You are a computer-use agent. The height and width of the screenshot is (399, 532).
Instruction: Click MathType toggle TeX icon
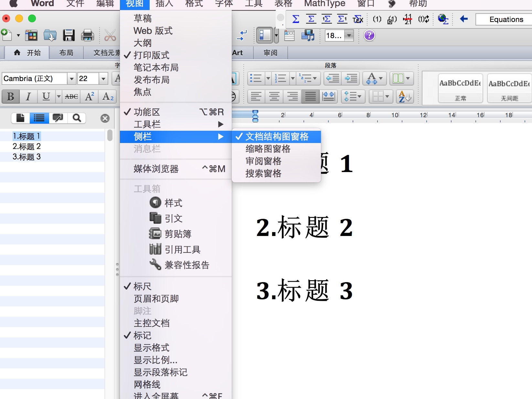tap(358, 19)
